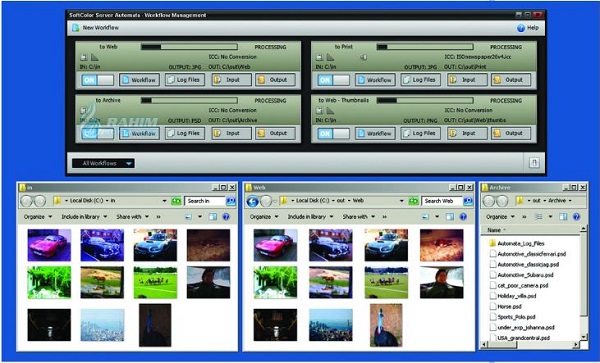The image size is (600, 363).
Task: Click the progress bar of 'to Web' workflow
Action: 189,47
